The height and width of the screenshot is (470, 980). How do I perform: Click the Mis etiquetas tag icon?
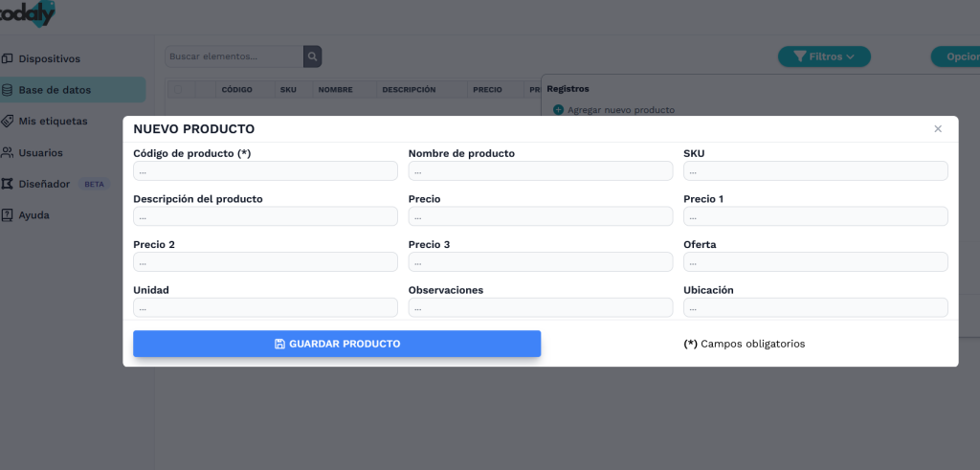pos(8,122)
